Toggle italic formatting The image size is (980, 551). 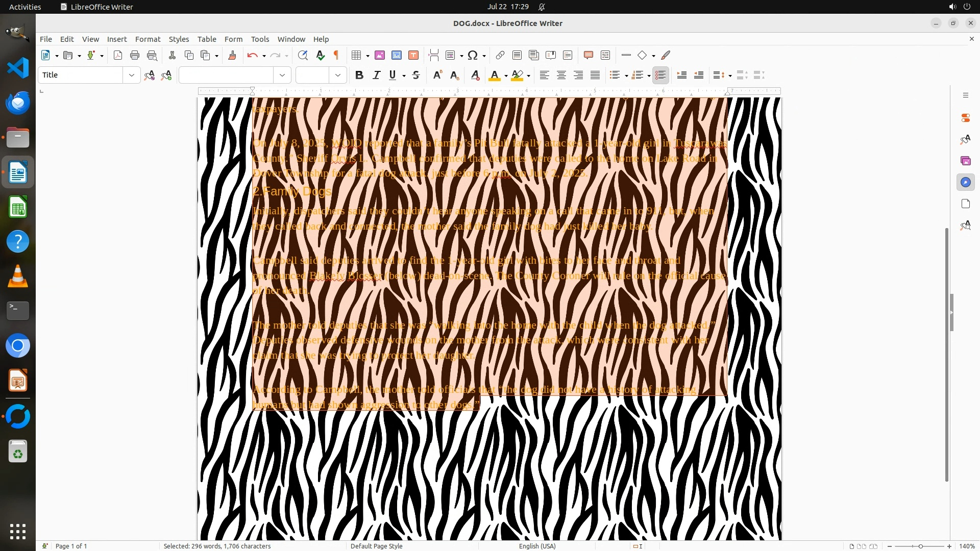(376, 75)
